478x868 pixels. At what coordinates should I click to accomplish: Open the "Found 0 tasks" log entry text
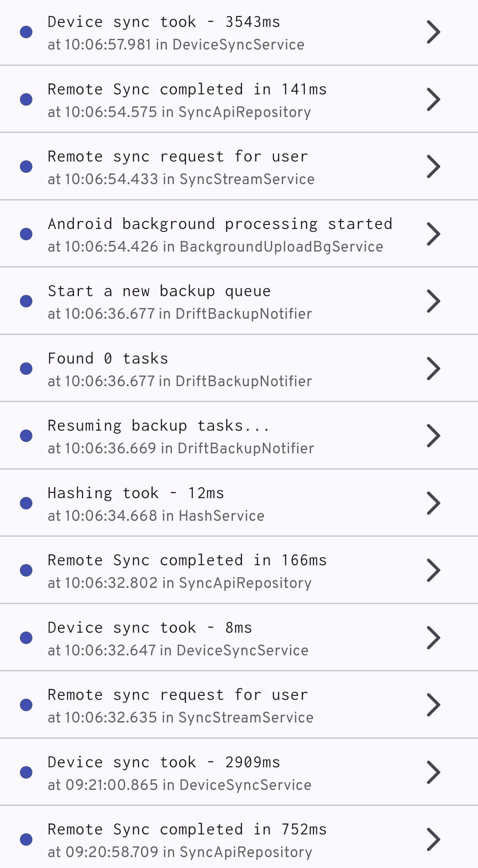pyautogui.click(x=108, y=359)
